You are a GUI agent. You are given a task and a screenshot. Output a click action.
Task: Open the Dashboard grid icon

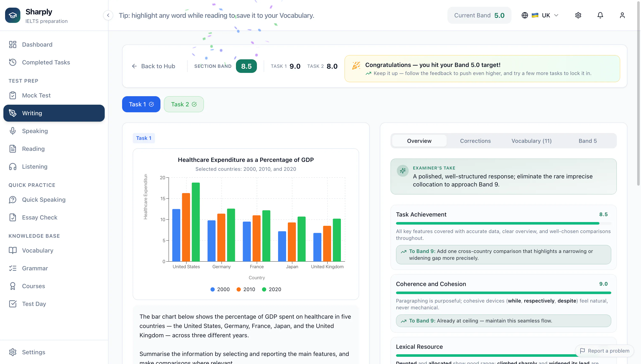(13, 44)
